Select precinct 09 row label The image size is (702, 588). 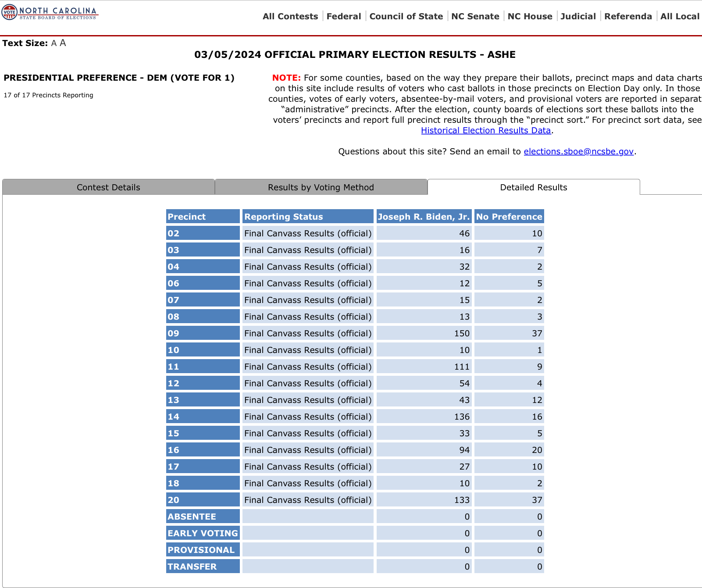coord(203,333)
